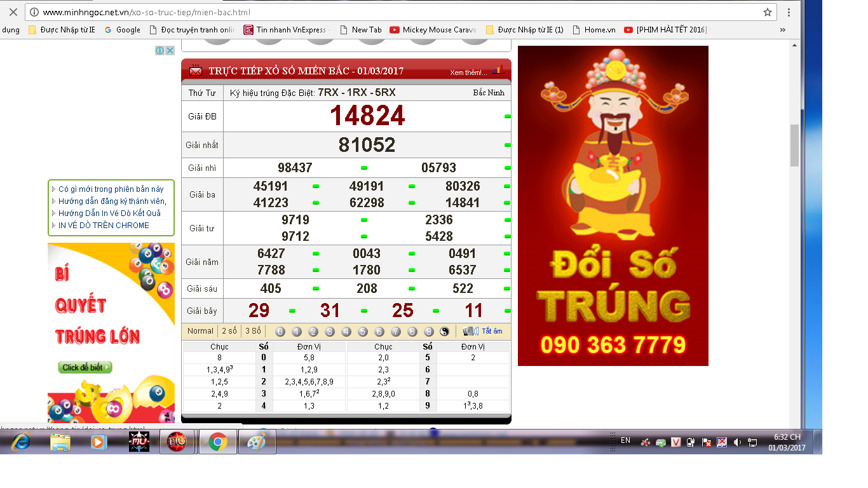The height and width of the screenshot is (488, 868).
Task: Filter results by digit ball 2
Action: (x=313, y=332)
